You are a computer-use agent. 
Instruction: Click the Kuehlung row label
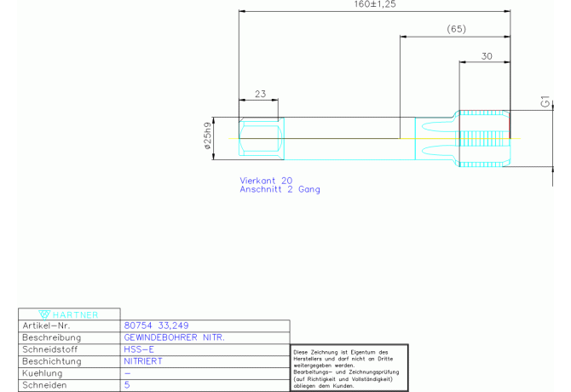[41, 373]
